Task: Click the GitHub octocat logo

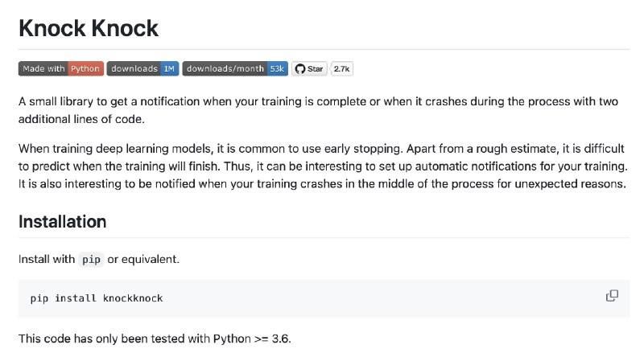Action: [300, 68]
